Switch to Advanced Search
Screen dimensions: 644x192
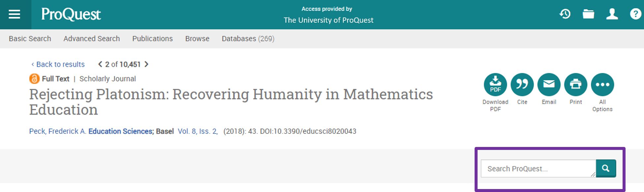(92, 39)
